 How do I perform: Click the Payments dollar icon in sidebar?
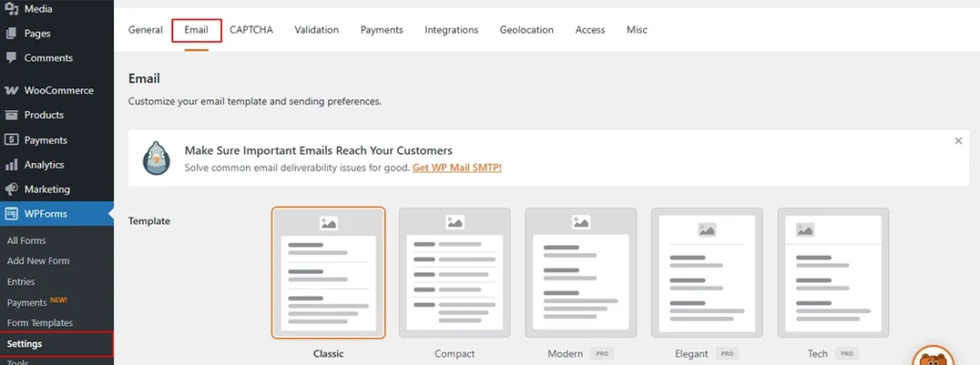pos(11,140)
